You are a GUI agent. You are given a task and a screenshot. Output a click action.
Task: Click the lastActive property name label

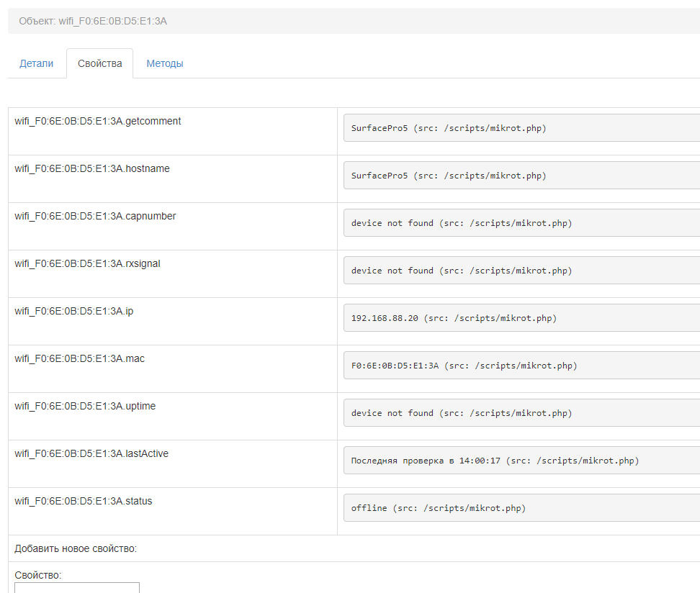tap(91, 453)
